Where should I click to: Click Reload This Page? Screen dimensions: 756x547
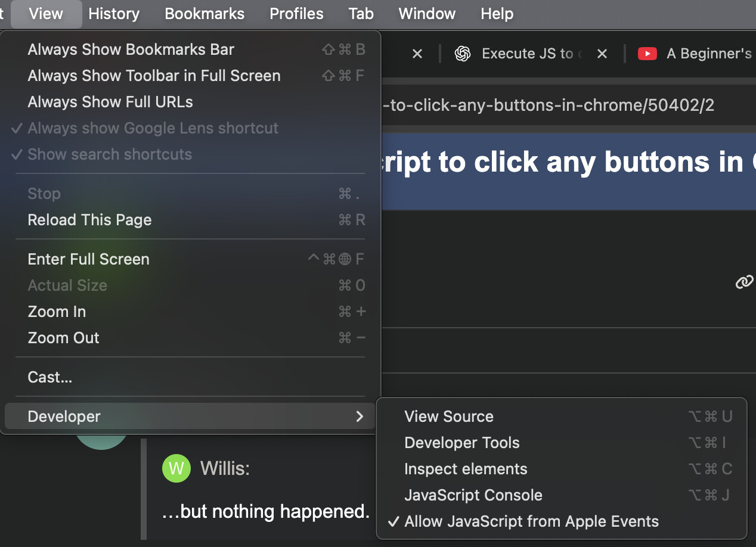tap(89, 220)
